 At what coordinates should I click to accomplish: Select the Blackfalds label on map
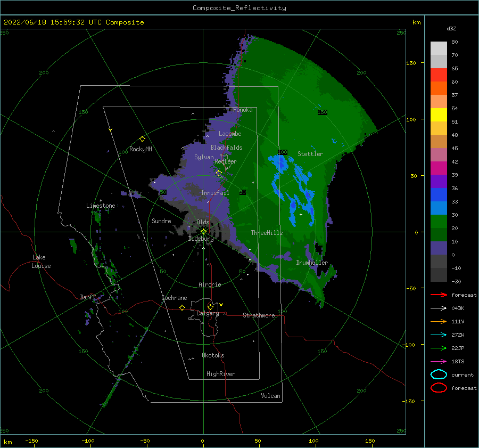coord(226,148)
